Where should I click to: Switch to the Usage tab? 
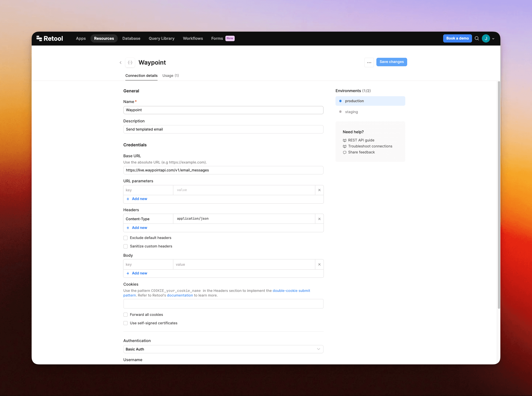click(170, 75)
